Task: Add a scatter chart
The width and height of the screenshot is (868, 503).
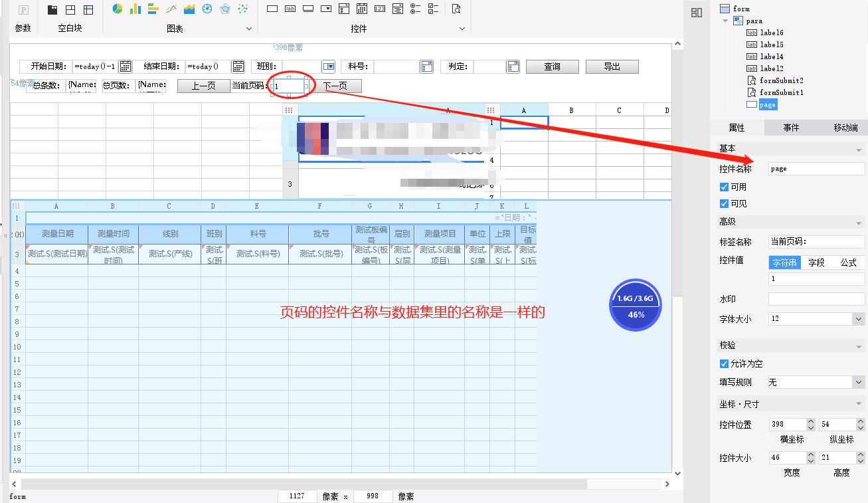Action: tap(243, 9)
